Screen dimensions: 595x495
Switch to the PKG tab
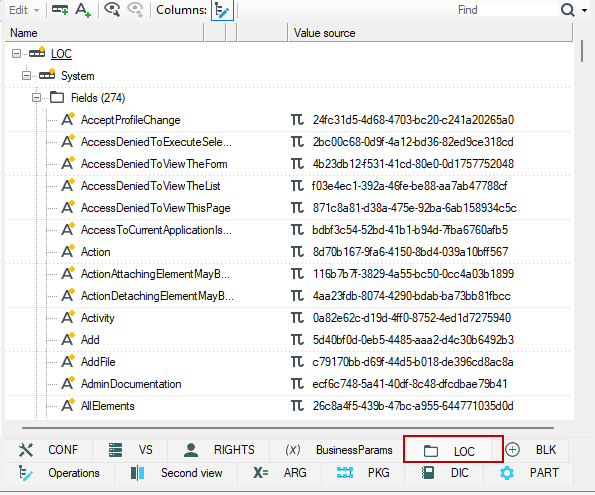point(363,473)
